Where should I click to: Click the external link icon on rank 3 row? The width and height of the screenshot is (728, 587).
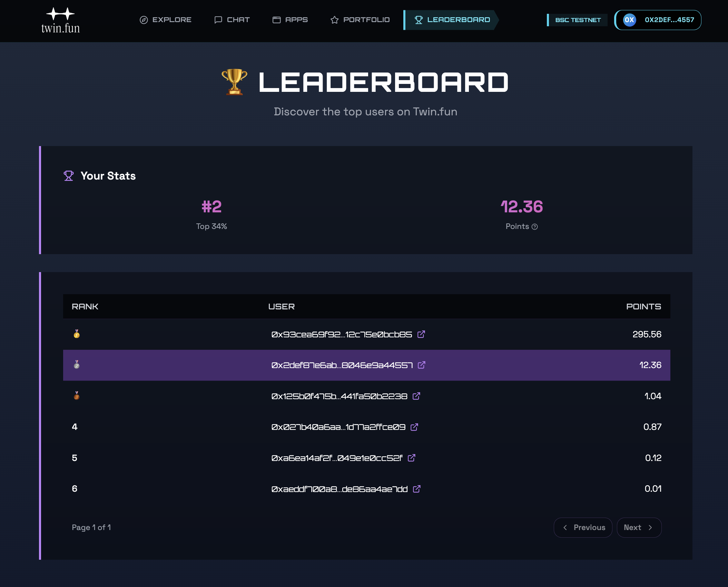pyautogui.click(x=416, y=396)
